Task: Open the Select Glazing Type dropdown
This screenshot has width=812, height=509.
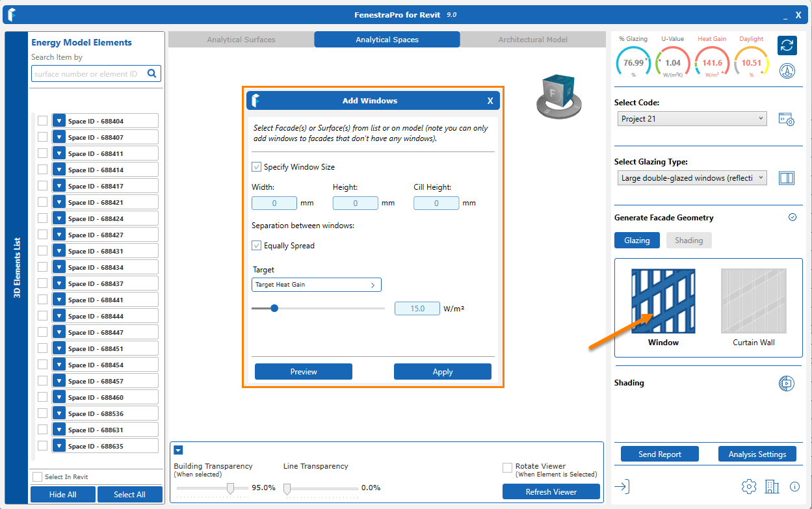Action: [x=692, y=178]
